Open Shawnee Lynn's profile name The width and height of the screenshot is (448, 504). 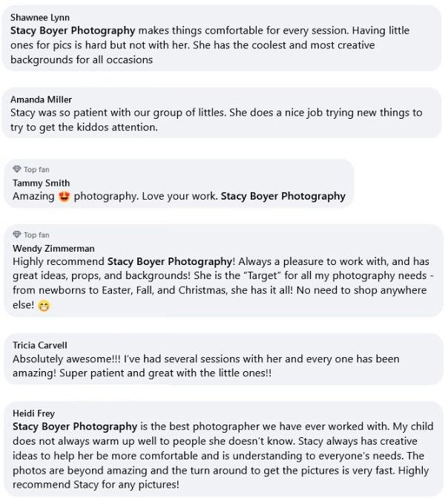[40, 17]
